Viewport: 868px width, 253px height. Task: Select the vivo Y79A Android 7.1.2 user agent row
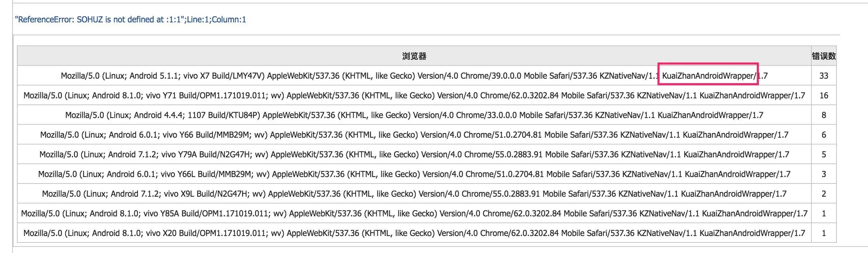coord(414,154)
